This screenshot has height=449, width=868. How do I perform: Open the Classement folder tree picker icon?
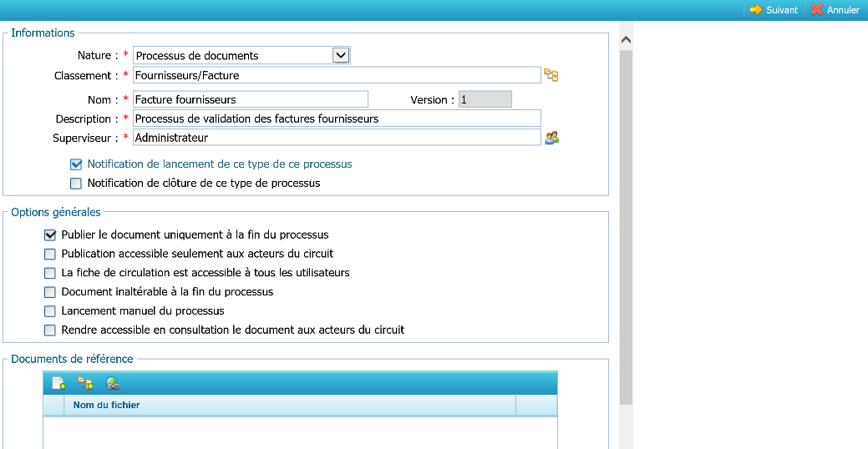pos(551,76)
